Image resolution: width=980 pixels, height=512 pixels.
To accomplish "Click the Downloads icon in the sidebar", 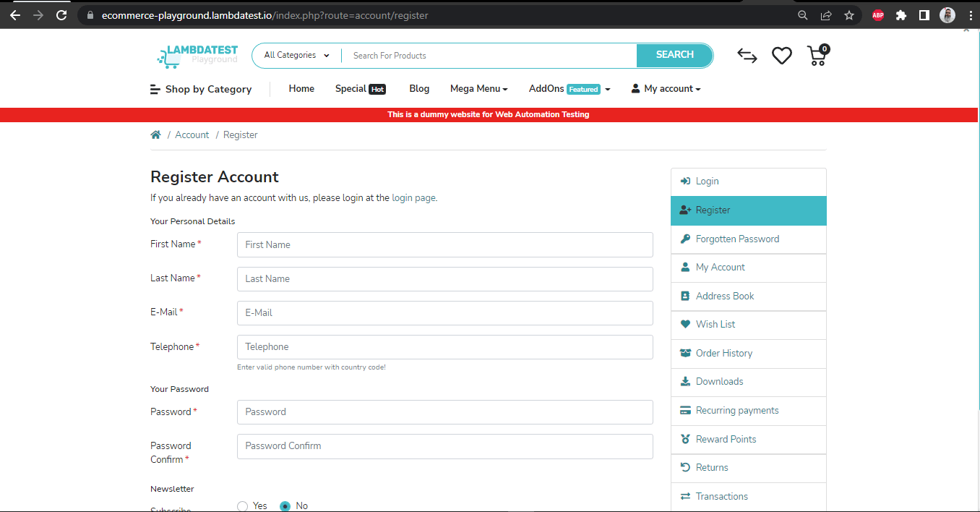I will [685, 381].
